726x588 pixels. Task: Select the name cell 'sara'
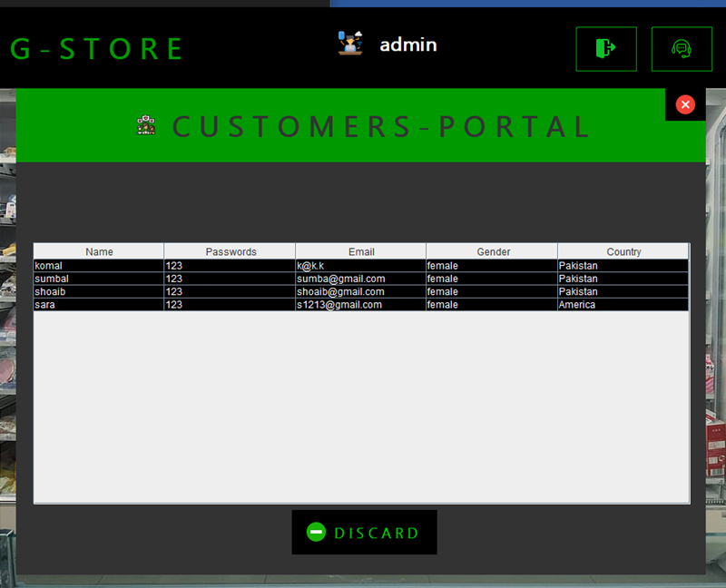tap(99, 305)
